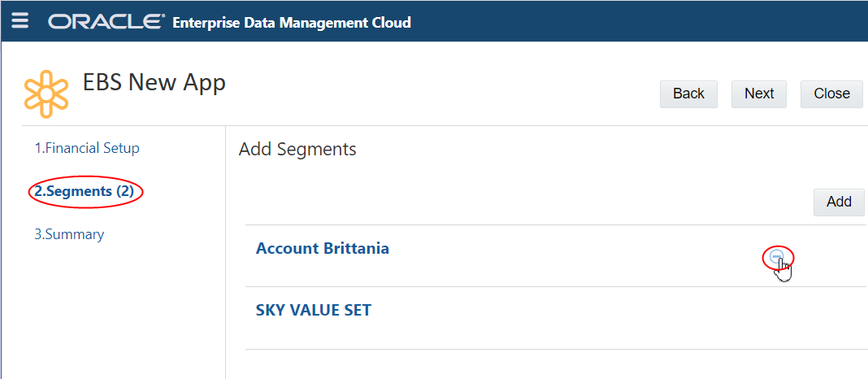
Task: Jump to step 3 Summary
Action: (69, 234)
